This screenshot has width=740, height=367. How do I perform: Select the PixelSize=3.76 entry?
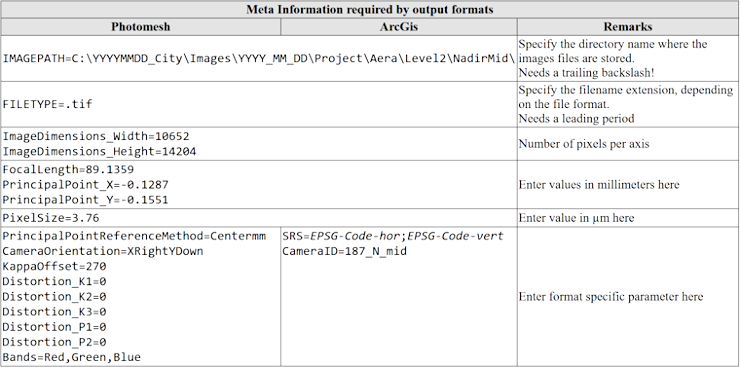(51, 218)
